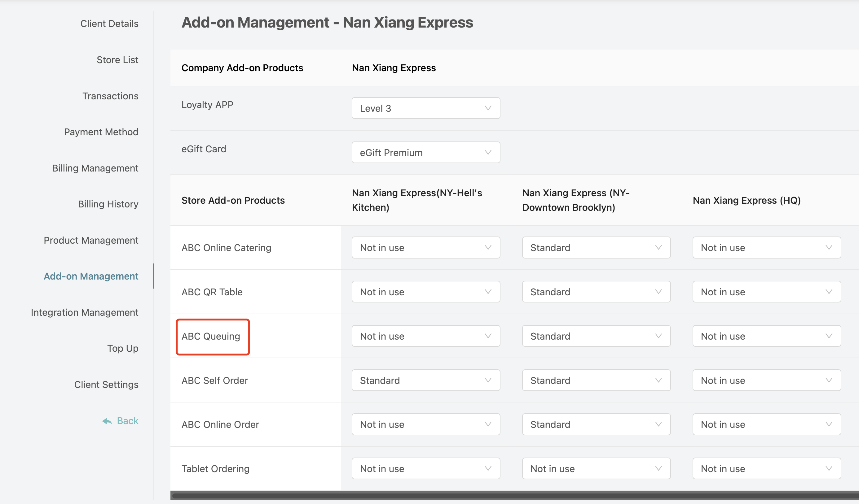View Billing History
Screen dimensions: 859x504
pyautogui.click(x=108, y=204)
